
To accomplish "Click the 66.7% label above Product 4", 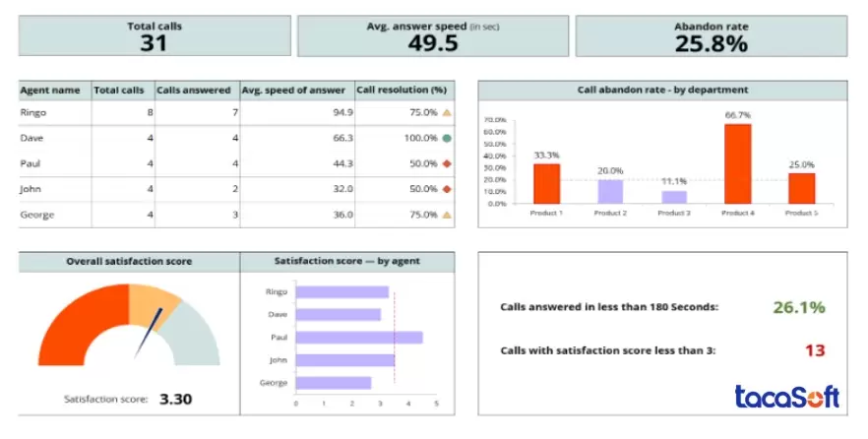I will (738, 115).
